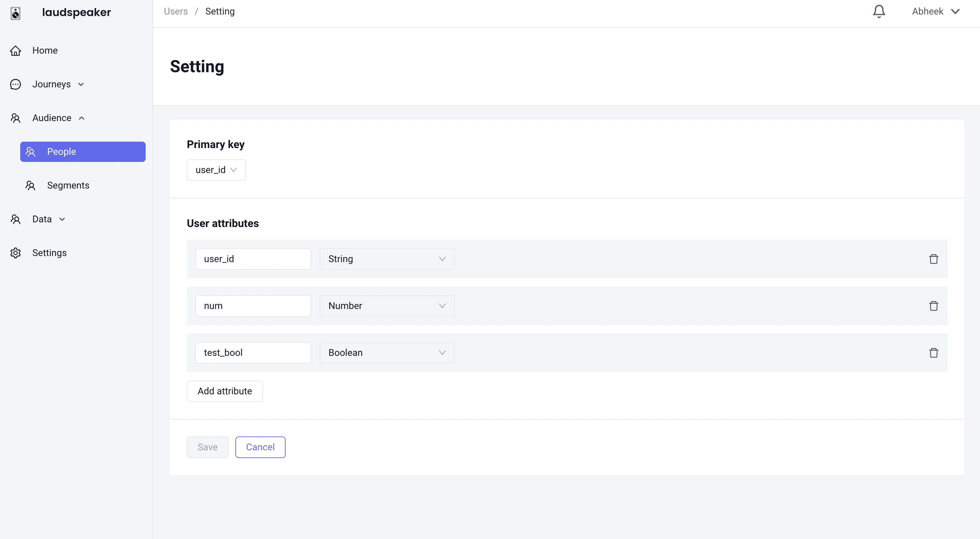Open the String type dropdown

386,259
